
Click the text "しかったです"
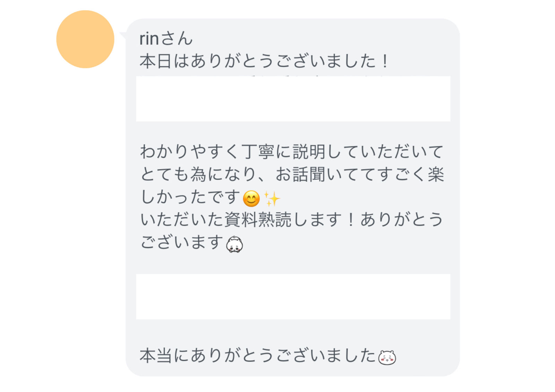point(190,197)
